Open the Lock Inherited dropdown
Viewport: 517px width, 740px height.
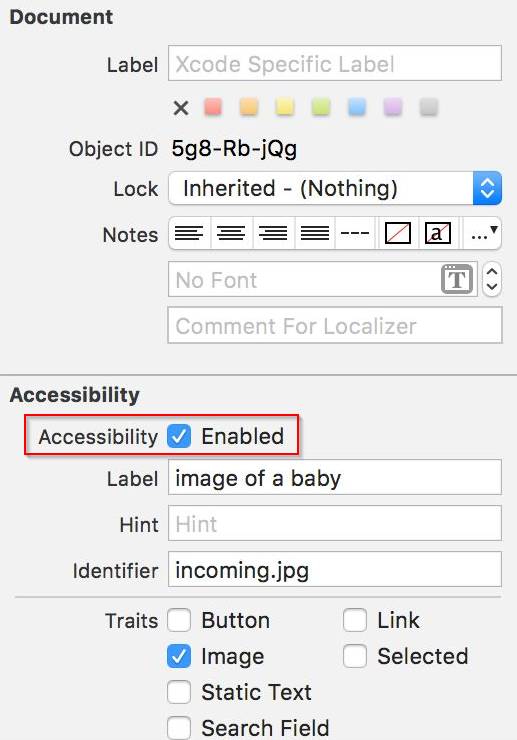[x=335, y=188]
